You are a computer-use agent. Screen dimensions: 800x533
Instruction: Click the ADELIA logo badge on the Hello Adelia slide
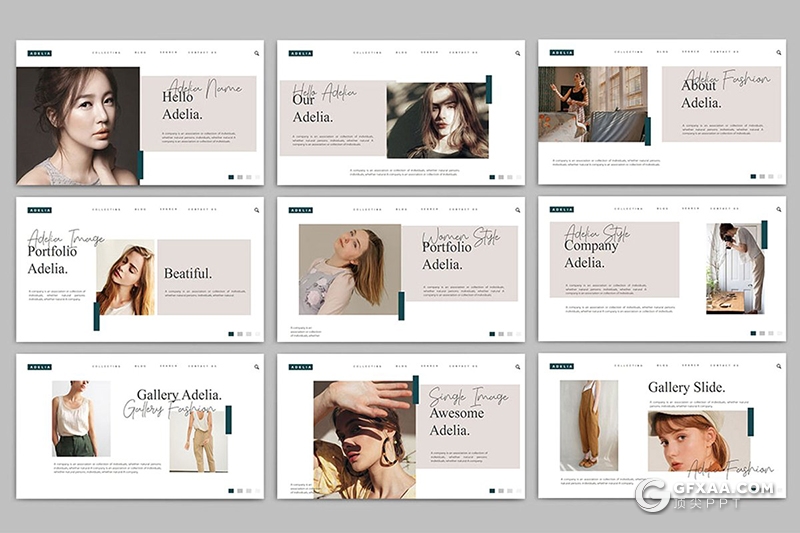[39, 53]
